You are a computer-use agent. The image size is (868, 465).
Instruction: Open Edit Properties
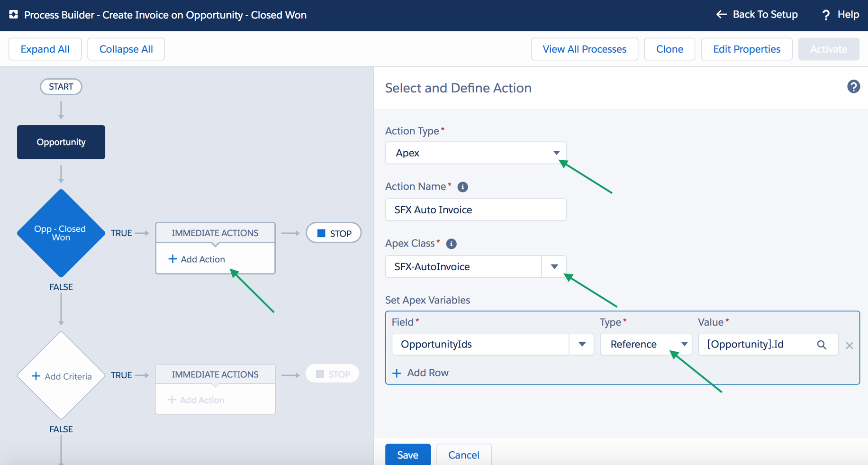click(x=746, y=49)
